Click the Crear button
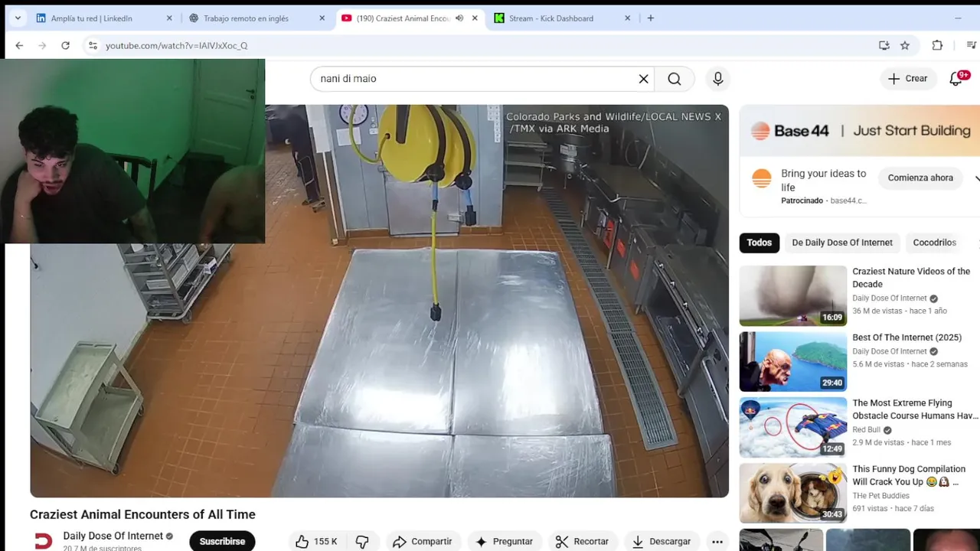 click(x=907, y=79)
